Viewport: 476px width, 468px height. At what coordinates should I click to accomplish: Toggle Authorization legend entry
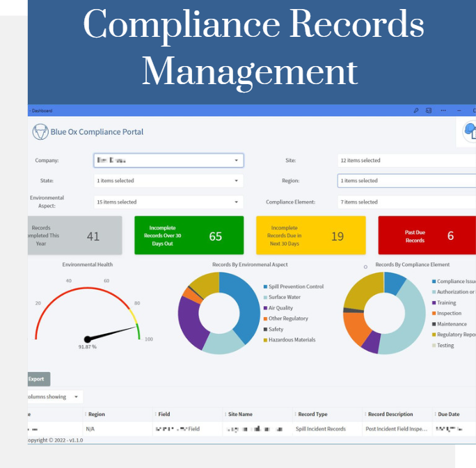pos(454,292)
